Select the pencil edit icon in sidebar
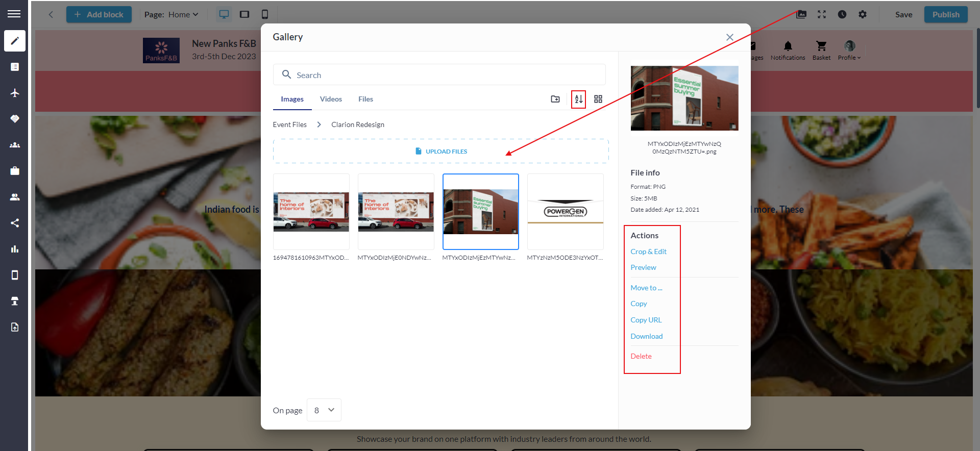 15,41
